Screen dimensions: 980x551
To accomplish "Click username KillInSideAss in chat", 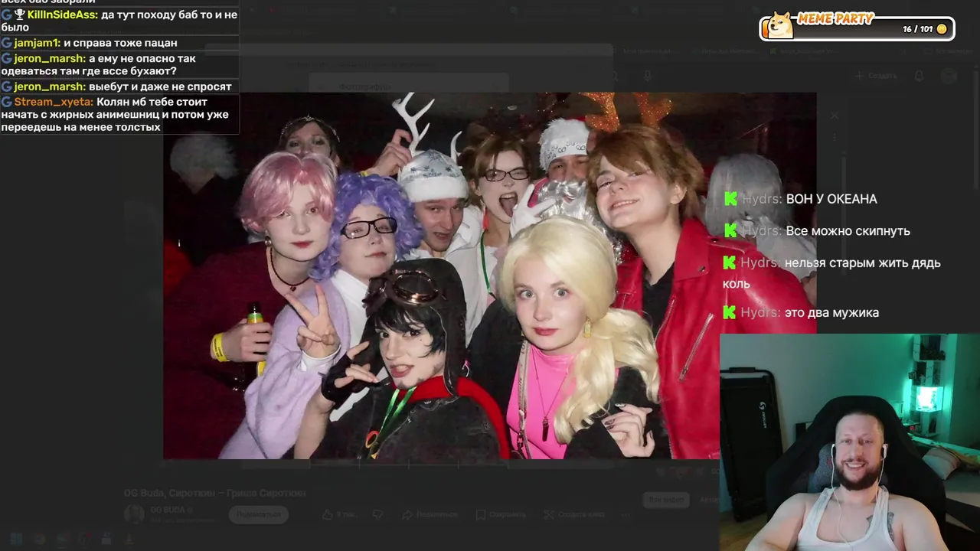I will click(x=62, y=15).
